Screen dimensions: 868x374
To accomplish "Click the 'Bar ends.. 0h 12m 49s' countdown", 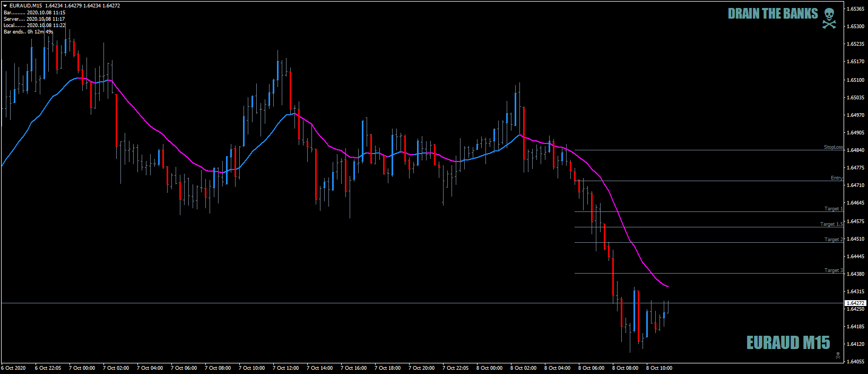I will (x=29, y=31).
